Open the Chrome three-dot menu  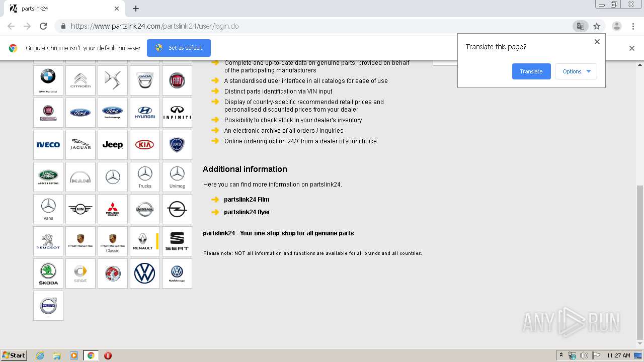[x=633, y=26]
